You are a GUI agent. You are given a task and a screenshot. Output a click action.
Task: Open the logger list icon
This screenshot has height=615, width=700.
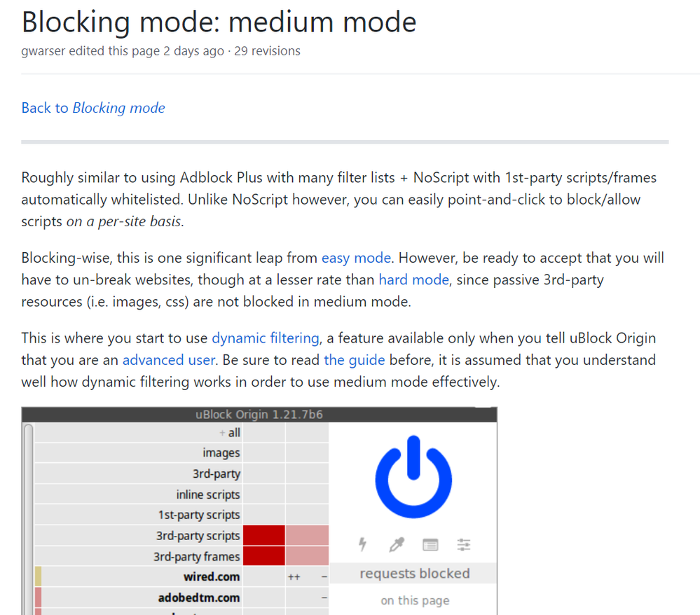pos(430,544)
